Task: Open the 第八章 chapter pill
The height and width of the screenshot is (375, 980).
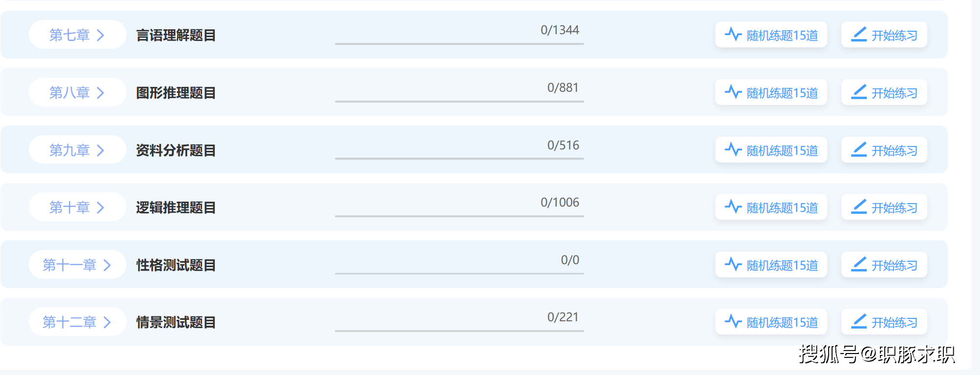Action: tap(78, 92)
